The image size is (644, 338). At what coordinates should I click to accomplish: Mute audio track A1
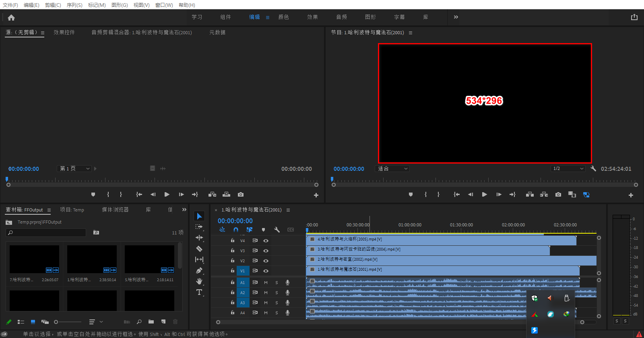(266, 282)
